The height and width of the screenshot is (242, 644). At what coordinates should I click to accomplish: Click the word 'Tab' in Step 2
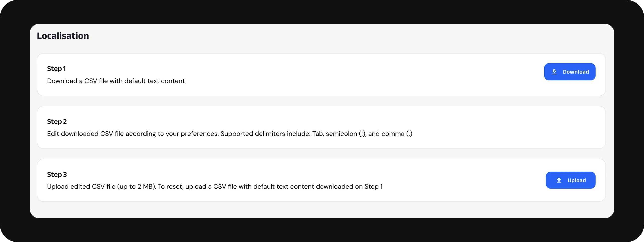[318, 134]
